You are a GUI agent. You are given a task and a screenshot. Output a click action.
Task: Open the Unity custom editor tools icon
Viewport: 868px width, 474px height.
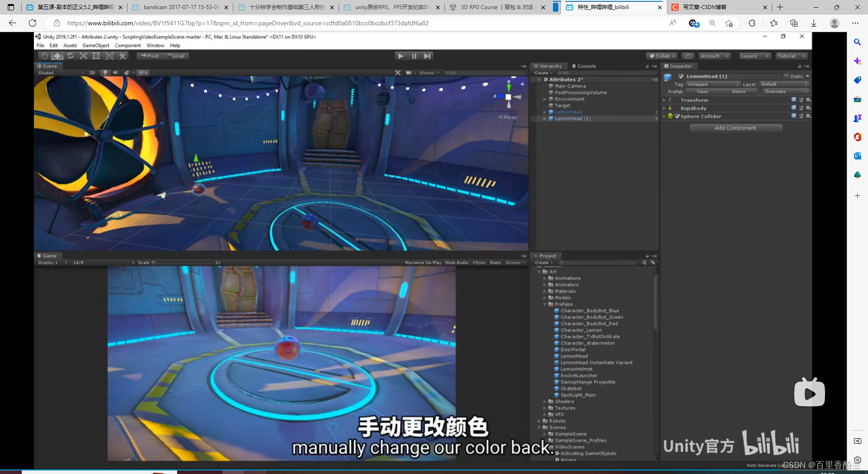coord(123,56)
